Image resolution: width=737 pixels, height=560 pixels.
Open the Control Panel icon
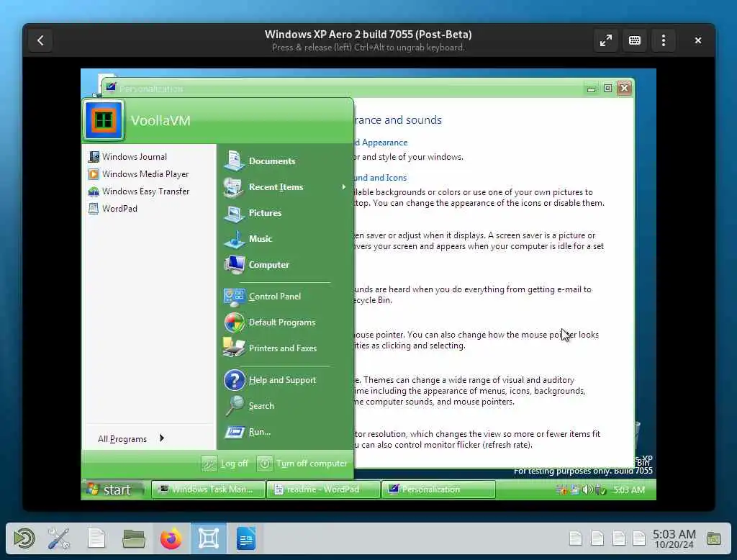[234, 297]
